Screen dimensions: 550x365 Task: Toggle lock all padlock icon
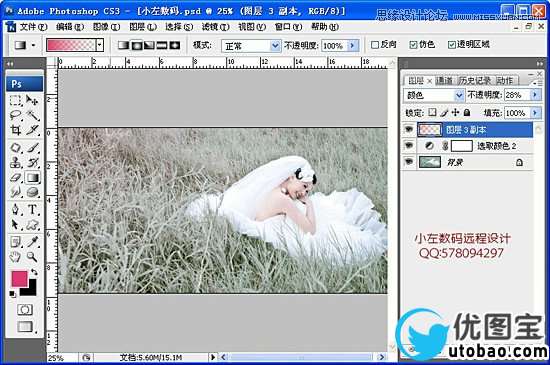point(467,112)
